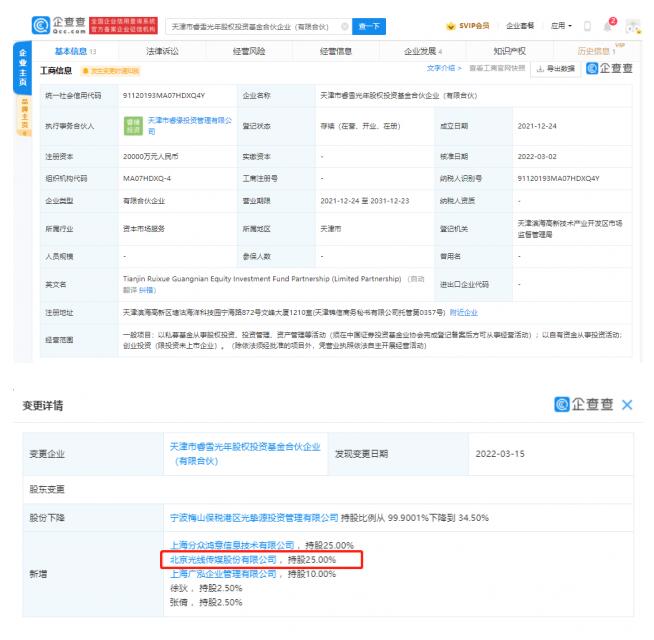Click 查看工商官网快照 link

(497, 68)
